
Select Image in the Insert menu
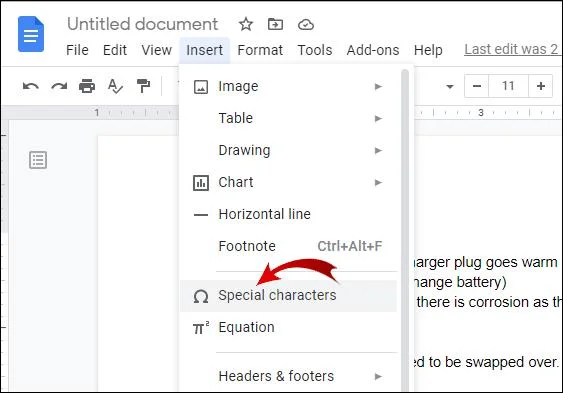[x=288, y=86]
